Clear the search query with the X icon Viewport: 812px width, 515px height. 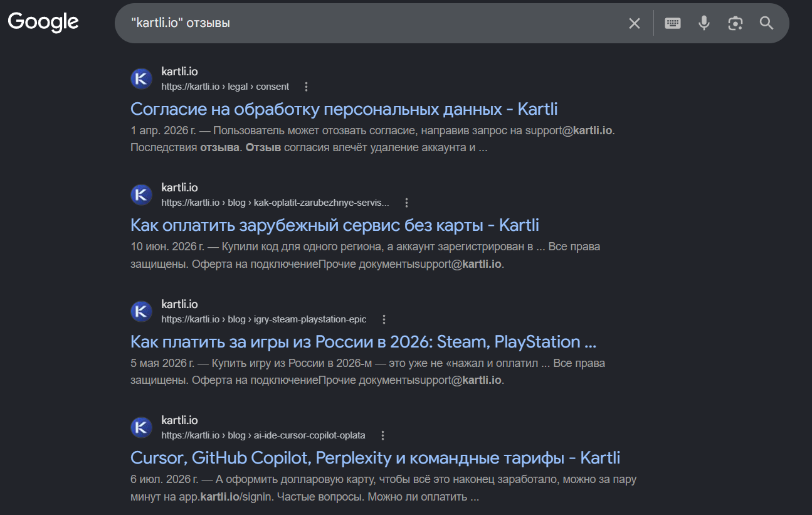(635, 23)
